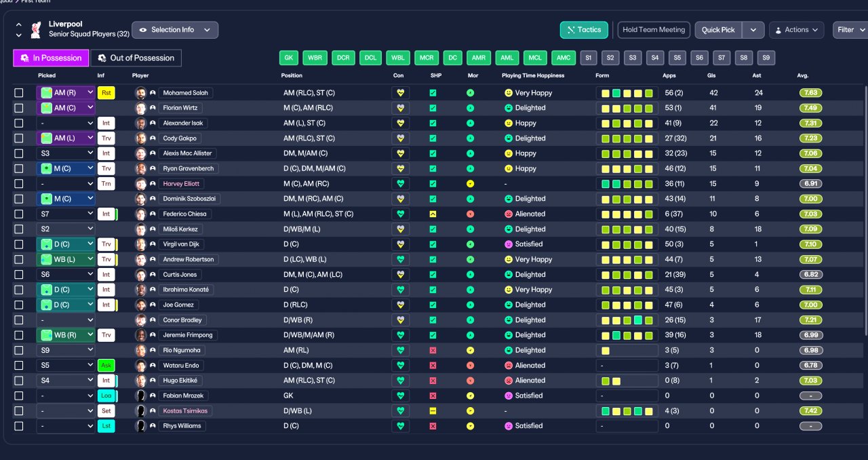Click Mohamed Salah's condition heart icon
The height and width of the screenshot is (460, 868).
[x=400, y=93]
